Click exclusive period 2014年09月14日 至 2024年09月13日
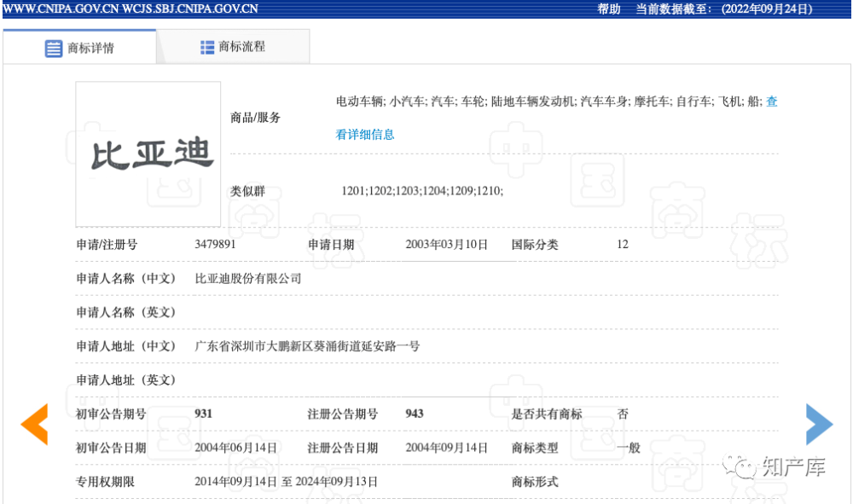Image resolution: width=853 pixels, height=504 pixels. coord(286,482)
